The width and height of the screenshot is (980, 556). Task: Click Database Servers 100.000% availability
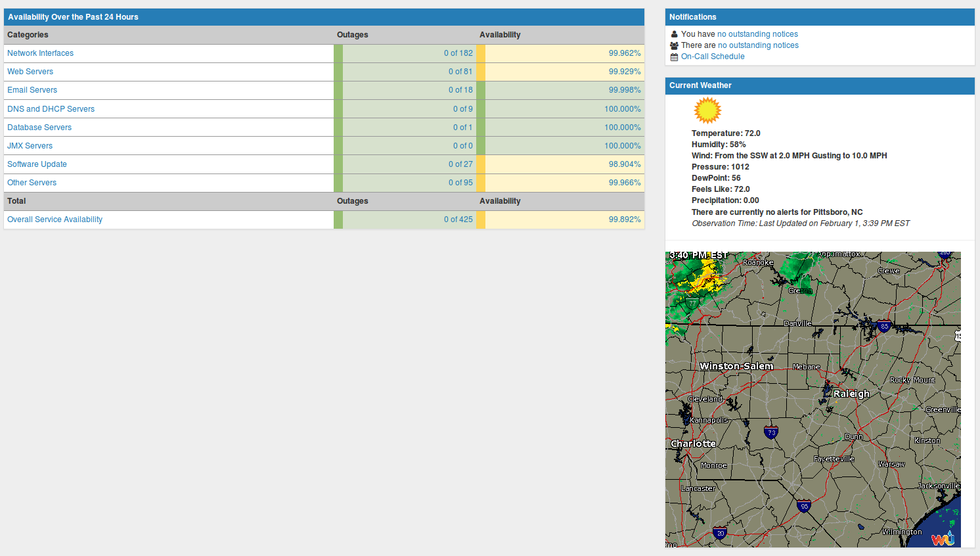(x=623, y=127)
